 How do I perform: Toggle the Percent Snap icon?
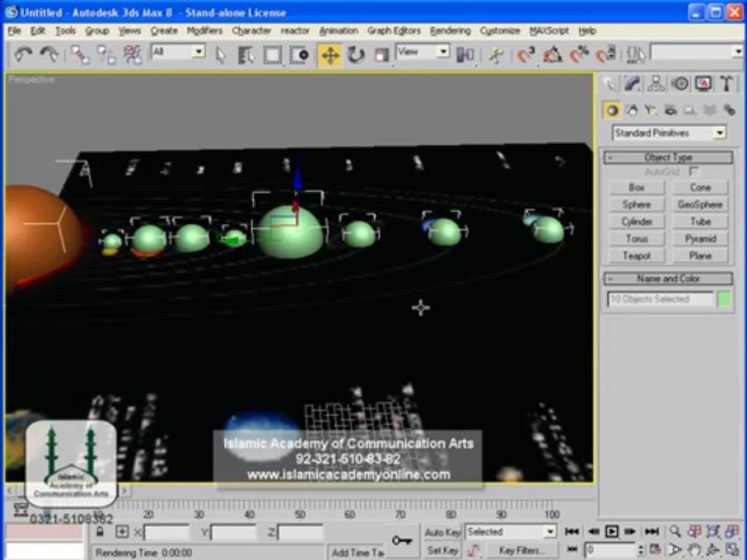pyautogui.click(x=579, y=54)
